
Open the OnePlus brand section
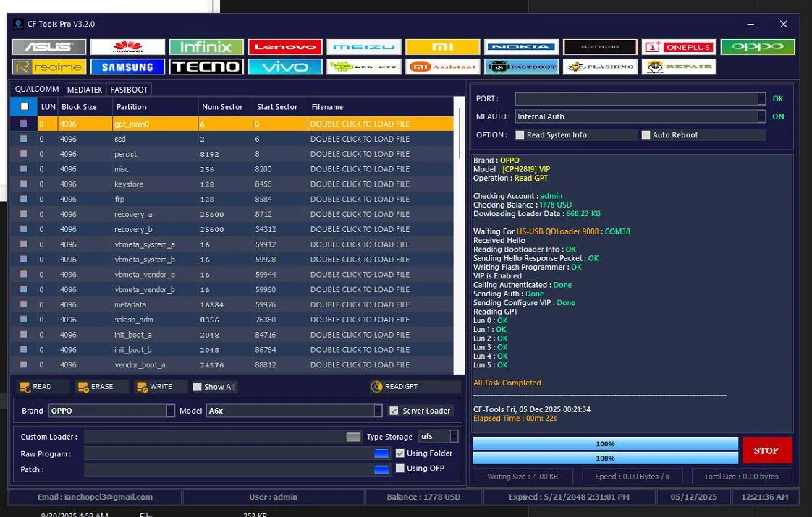[678, 47]
